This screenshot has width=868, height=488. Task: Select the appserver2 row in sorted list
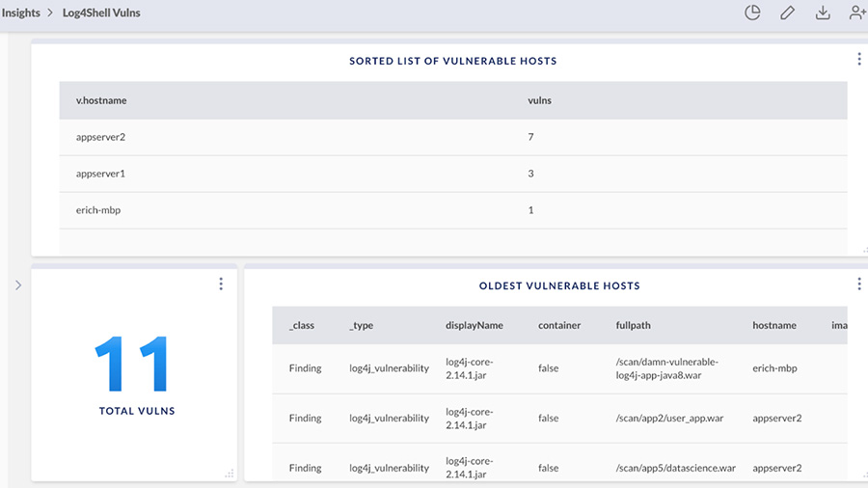pos(101,137)
